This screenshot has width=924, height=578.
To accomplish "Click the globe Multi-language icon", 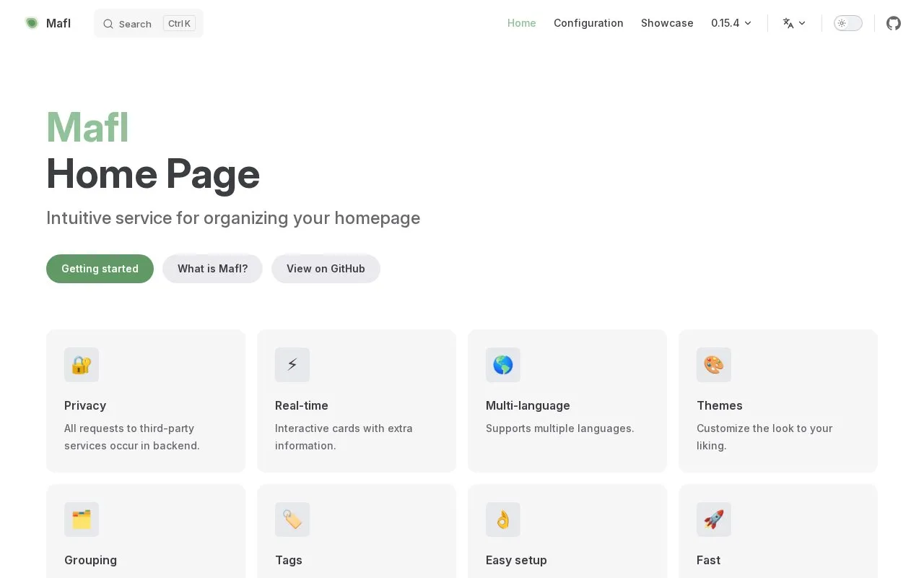I will 503,365.
